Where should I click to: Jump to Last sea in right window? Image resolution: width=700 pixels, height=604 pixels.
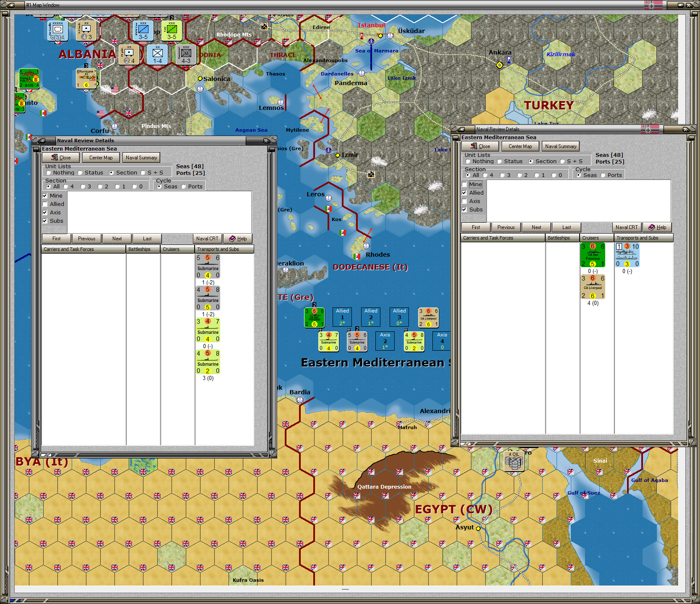(x=567, y=227)
